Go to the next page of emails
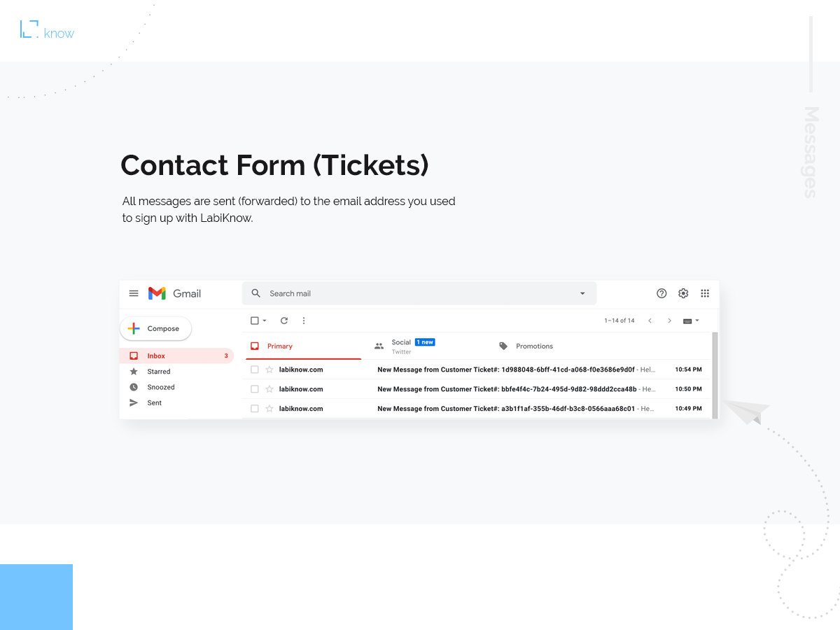Image resolution: width=840 pixels, height=630 pixels. point(669,321)
